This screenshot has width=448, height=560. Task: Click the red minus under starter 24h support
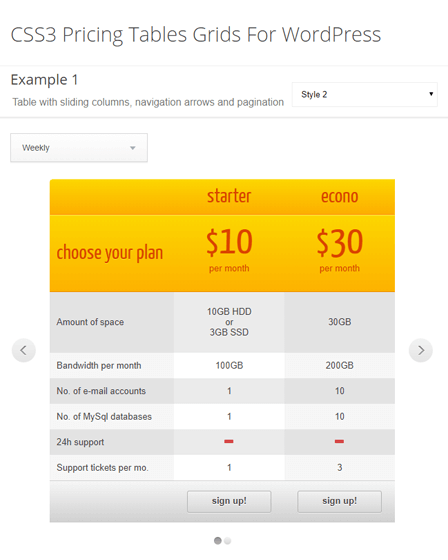229,442
